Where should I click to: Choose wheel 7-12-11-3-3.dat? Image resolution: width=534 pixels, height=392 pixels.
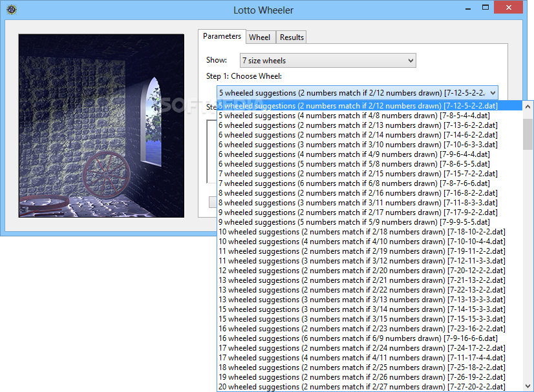point(369,261)
